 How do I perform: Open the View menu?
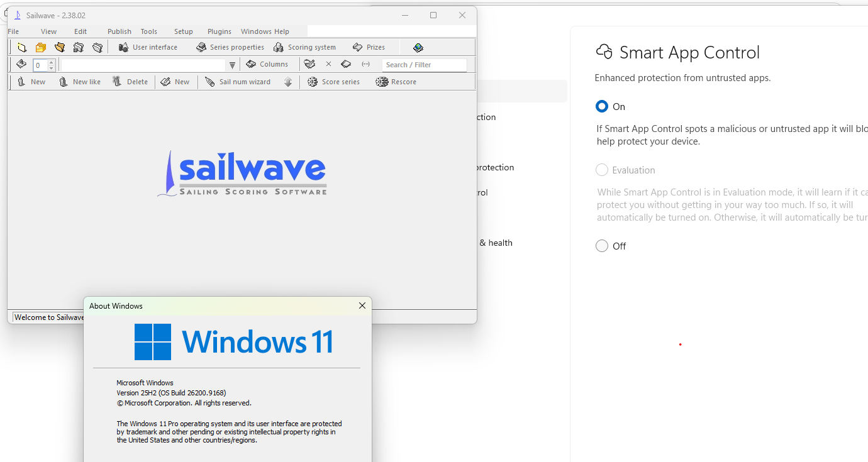(48, 31)
